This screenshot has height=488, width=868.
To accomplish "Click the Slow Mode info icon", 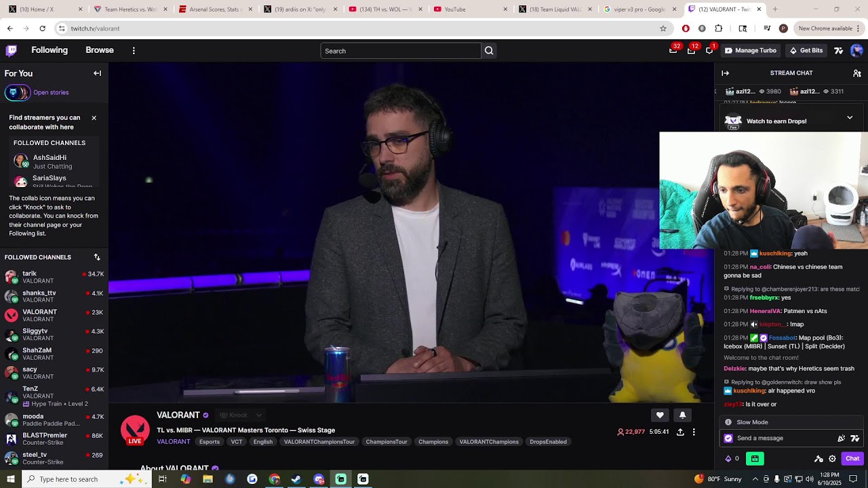I will tap(728, 422).
